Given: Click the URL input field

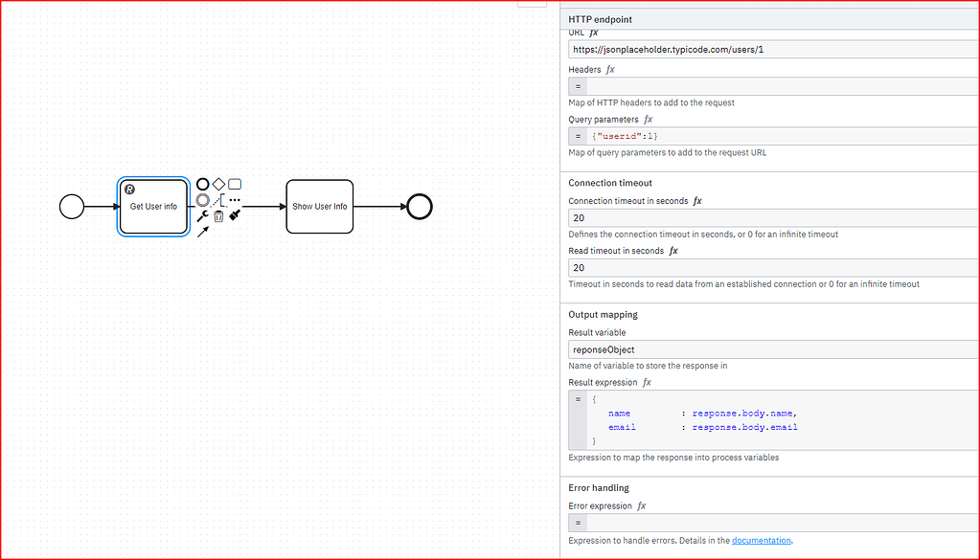Looking at the screenshot, I should 774,50.
